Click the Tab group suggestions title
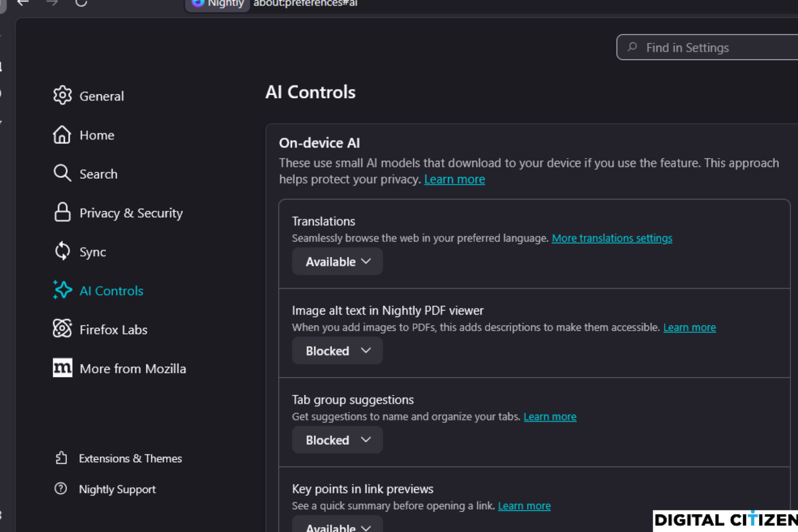Screen dimensions: 798x532 pyautogui.click(x=353, y=400)
